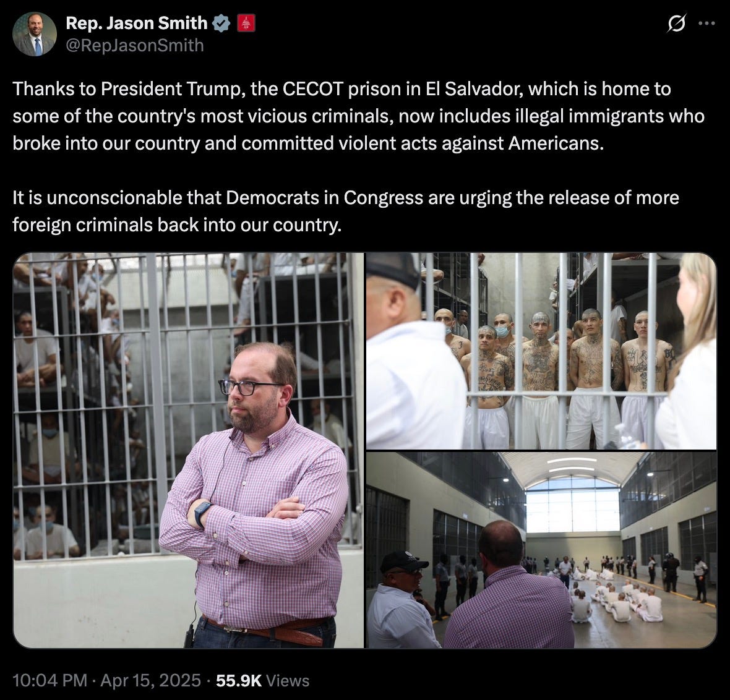Open photo of tattooed inmates behind bars
The width and height of the screenshot is (730, 700).
click(541, 351)
